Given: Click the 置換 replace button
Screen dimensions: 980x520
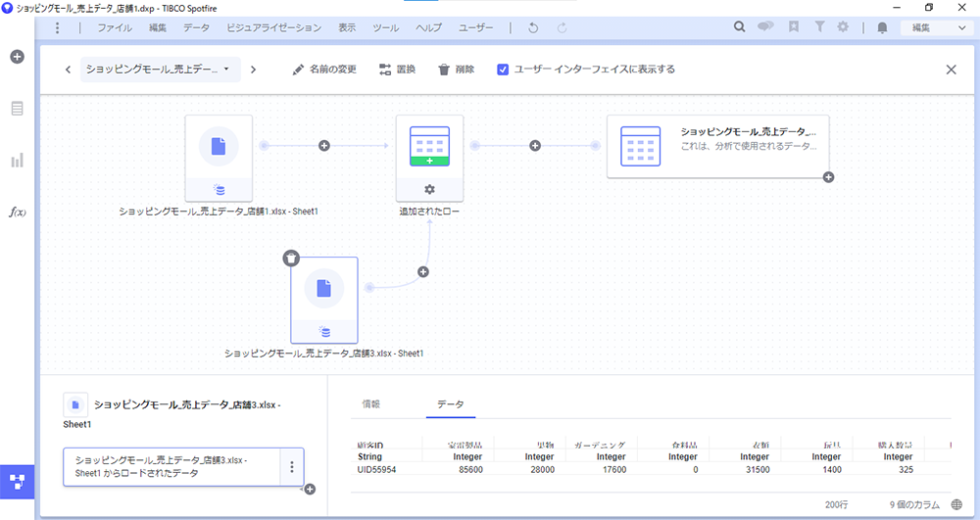Looking at the screenshot, I should click(x=398, y=70).
